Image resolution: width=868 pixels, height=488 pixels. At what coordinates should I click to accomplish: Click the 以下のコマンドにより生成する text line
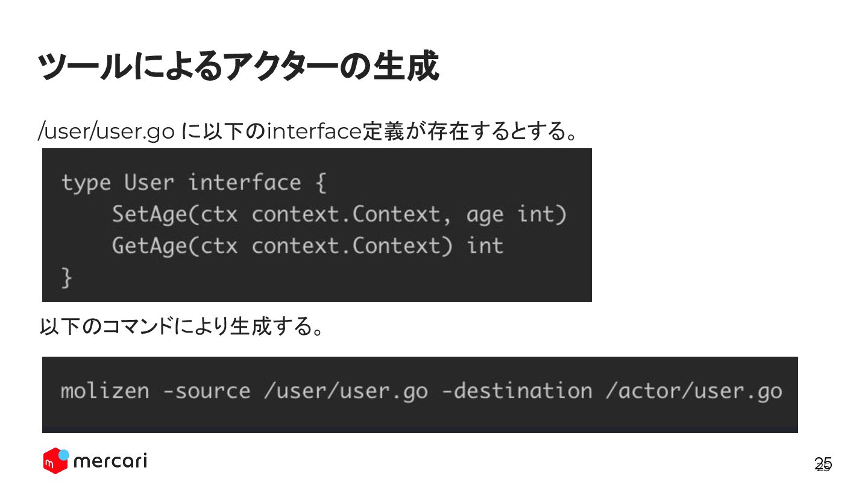point(181,327)
